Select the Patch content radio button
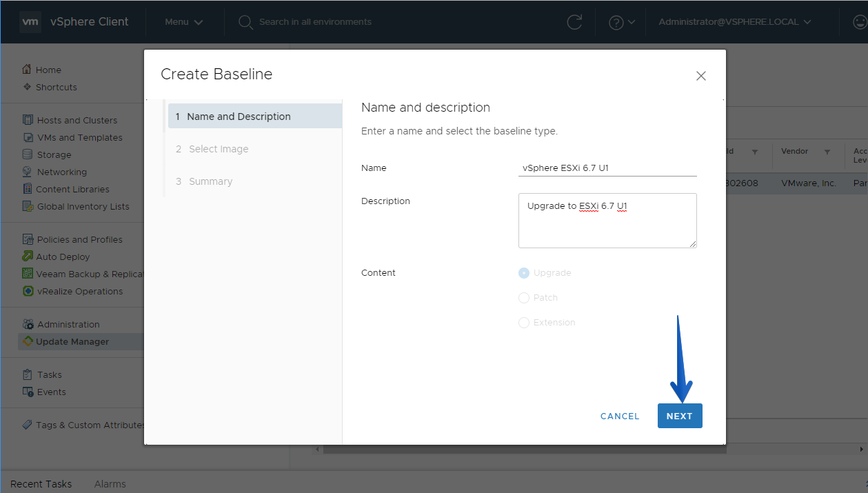This screenshot has height=493, width=868. [x=524, y=298]
